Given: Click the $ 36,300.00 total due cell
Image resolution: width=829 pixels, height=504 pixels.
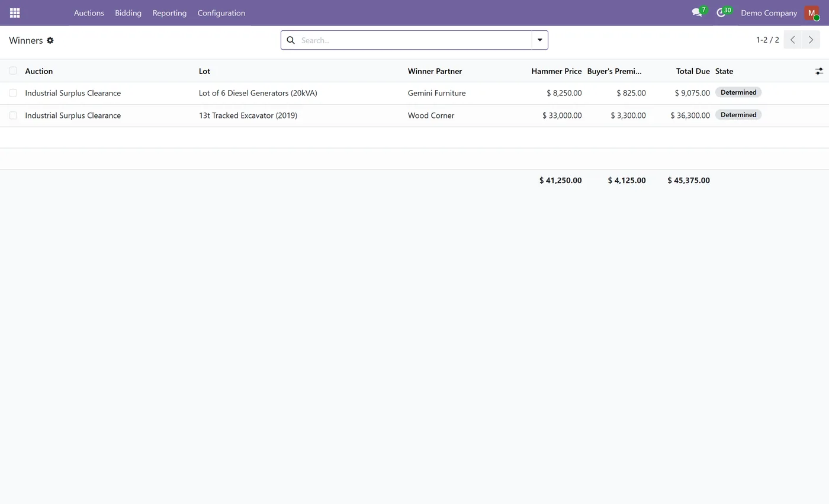Looking at the screenshot, I should click(x=690, y=115).
